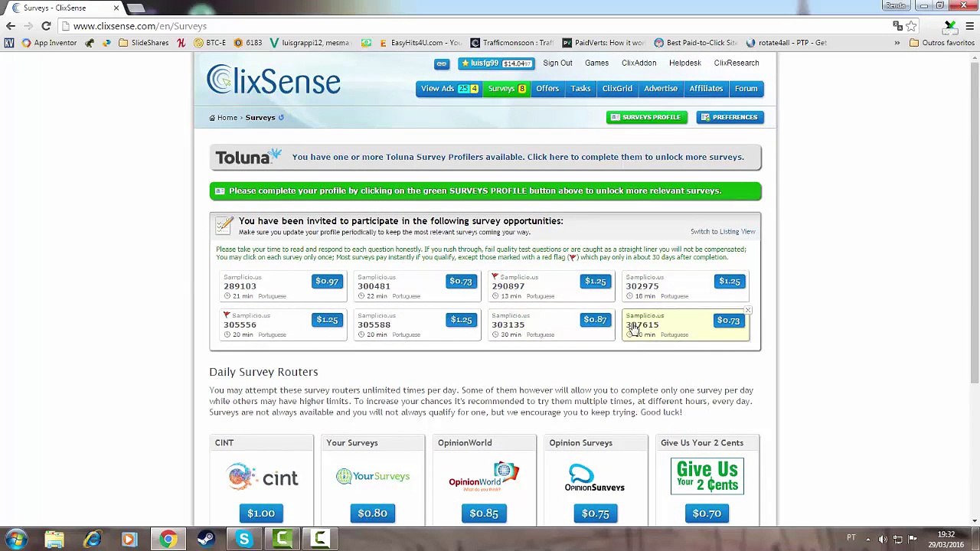Open the PaidVerts bookmark
The image size is (980, 551).
pos(603,43)
